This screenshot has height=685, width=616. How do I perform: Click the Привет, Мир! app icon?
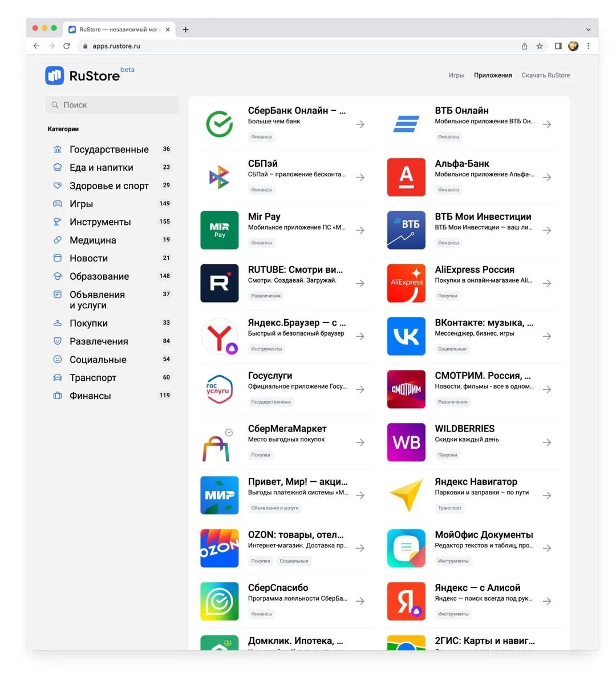220,495
